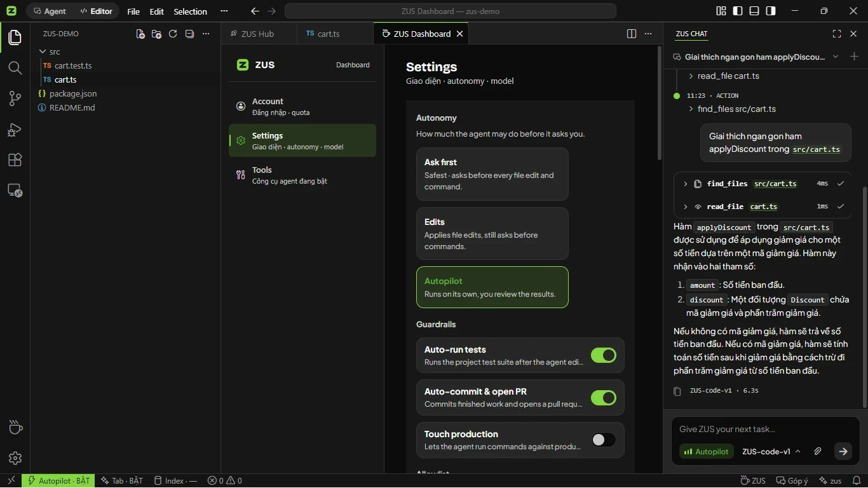Viewport: 868px width, 488px height.
Task: Open the Search view in activity bar
Action: pyautogui.click(x=15, y=68)
